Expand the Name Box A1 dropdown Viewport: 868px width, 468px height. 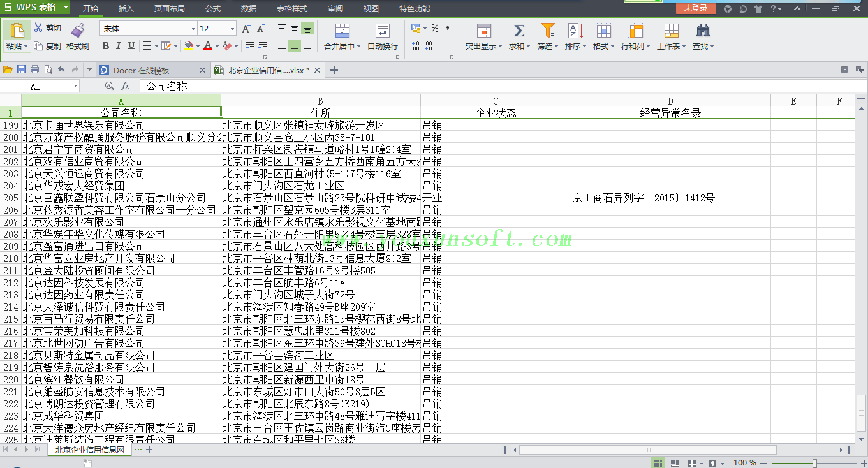coord(75,85)
